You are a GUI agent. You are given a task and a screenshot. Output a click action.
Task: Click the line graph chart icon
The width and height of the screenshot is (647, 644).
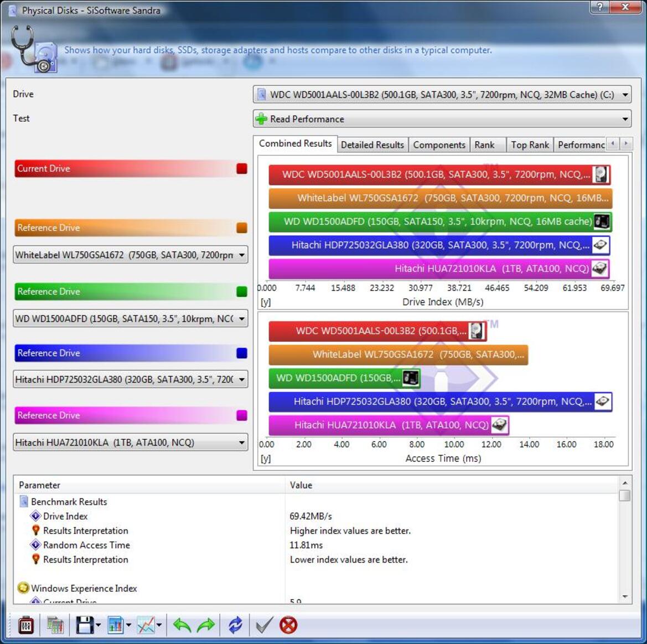click(146, 625)
